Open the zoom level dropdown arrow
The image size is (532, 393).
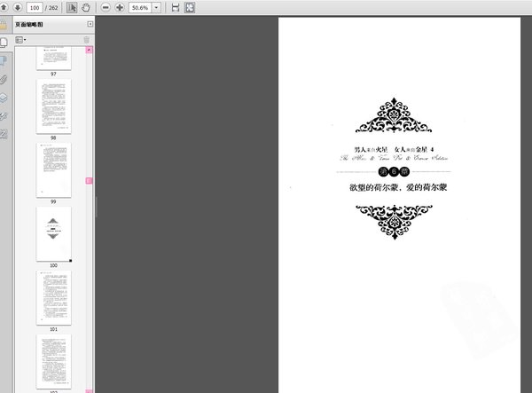pos(156,7)
